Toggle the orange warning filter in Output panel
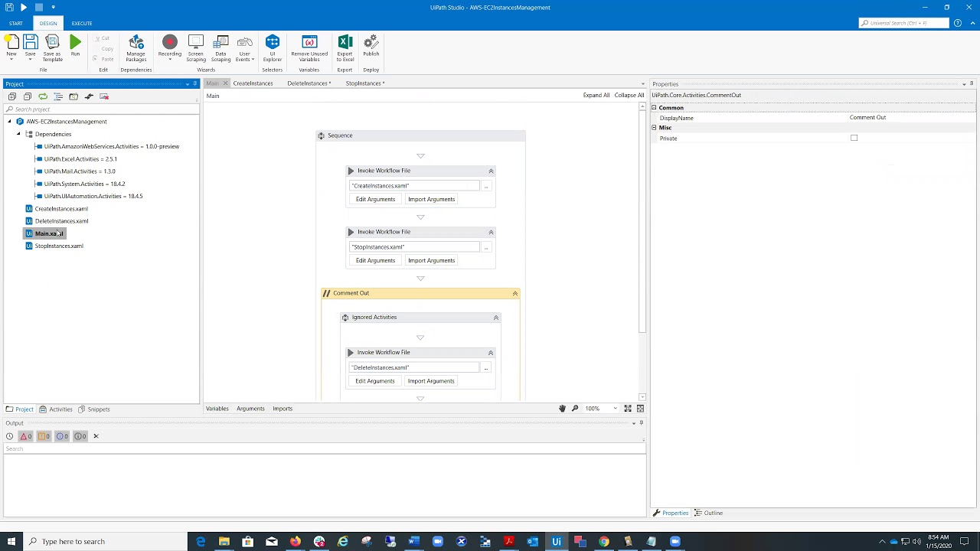980x551 pixels. tap(44, 436)
